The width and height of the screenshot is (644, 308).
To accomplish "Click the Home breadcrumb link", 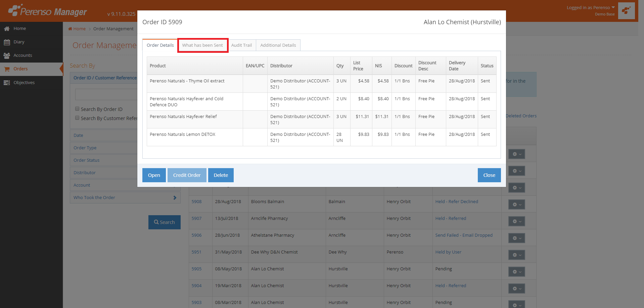I will click(x=80, y=29).
